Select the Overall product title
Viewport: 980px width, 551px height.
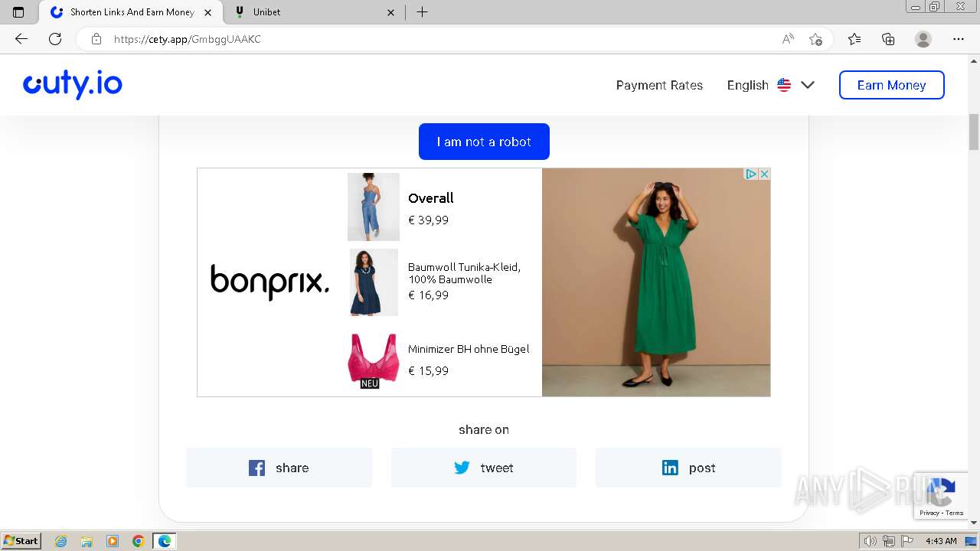(x=430, y=198)
